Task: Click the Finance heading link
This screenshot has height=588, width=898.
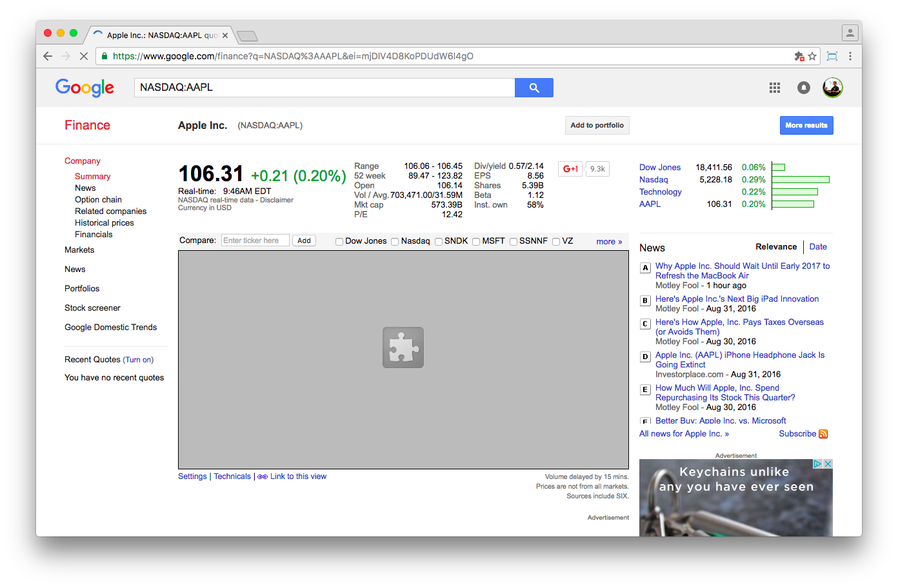Action: pyautogui.click(x=87, y=126)
